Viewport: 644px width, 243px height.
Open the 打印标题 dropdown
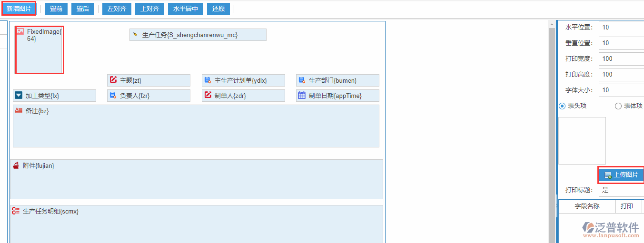point(621,190)
